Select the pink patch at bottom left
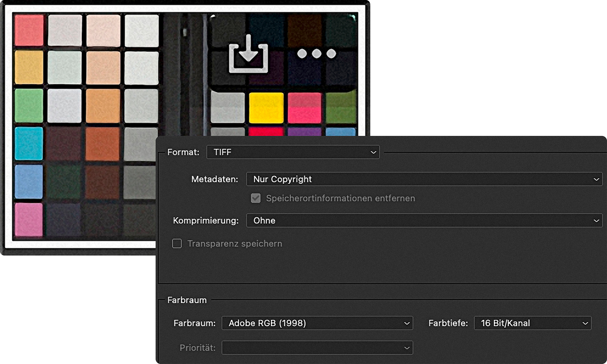The height and width of the screenshot is (364, 607). tap(29, 220)
